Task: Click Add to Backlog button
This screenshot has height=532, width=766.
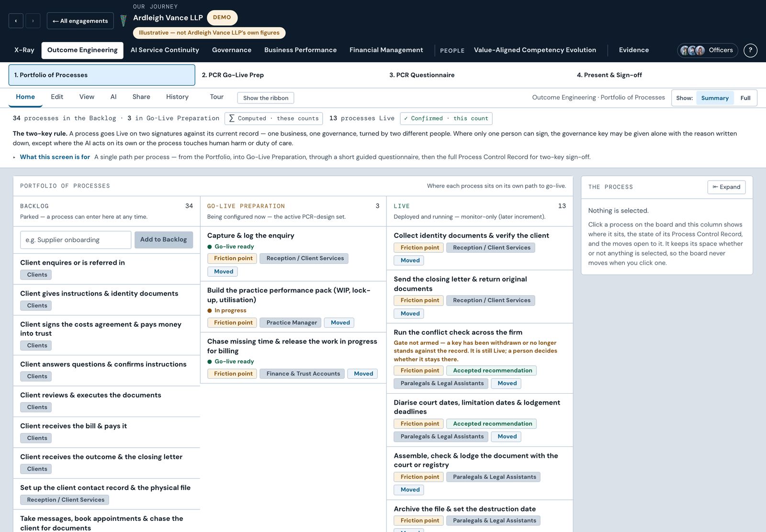Action: [164, 240]
